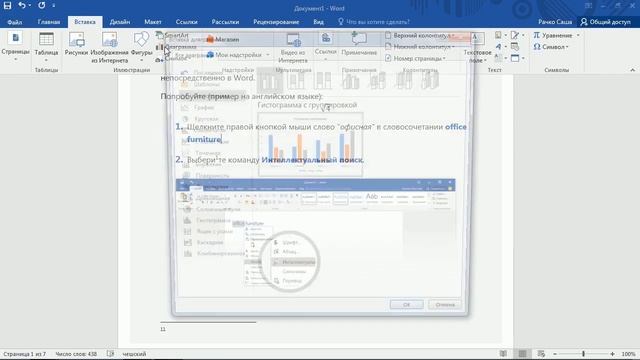Switch to read mode view in status bar
This screenshot has height=360, width=640.
click(503, 353)
